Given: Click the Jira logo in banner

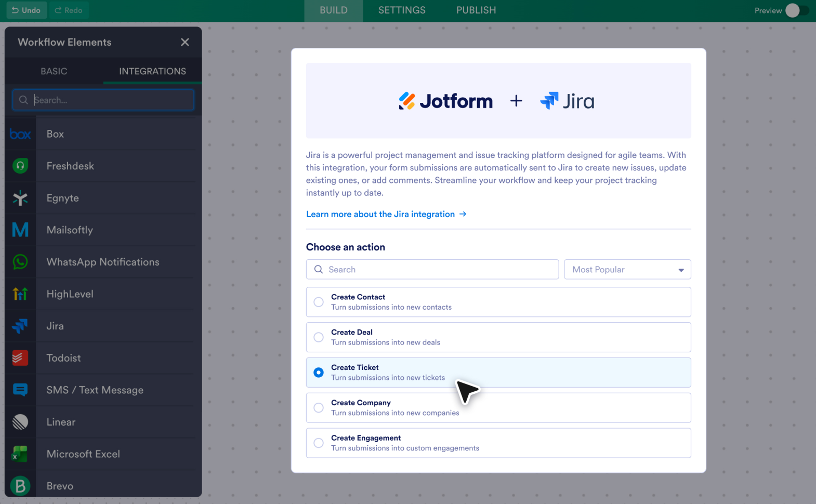Looking at the screenshot, I should pyautogui.click(x=567, y=101).
